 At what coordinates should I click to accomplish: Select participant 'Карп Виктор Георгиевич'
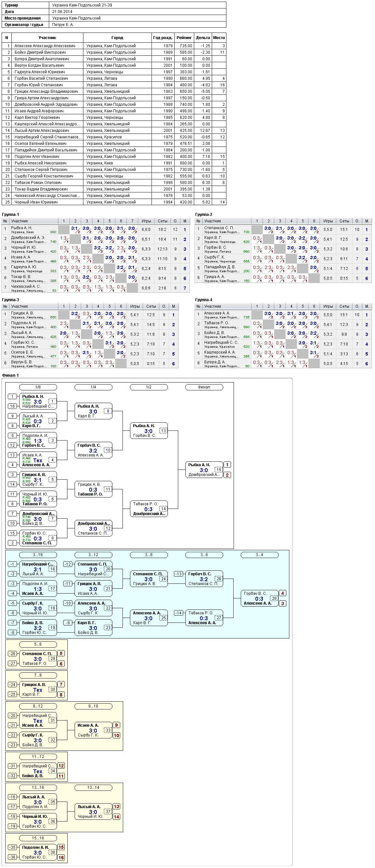pyautogui.click(x=37, y=117)
